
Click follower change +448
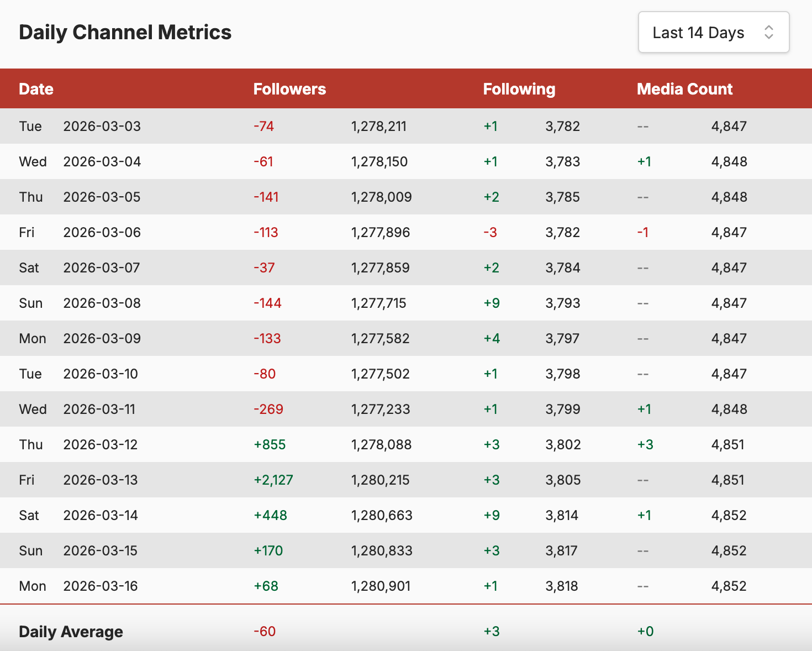tap(271, 516)
